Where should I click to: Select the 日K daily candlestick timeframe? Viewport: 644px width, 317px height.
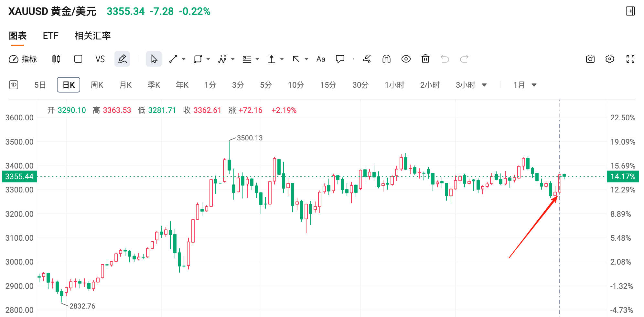[x=69, y=85]
